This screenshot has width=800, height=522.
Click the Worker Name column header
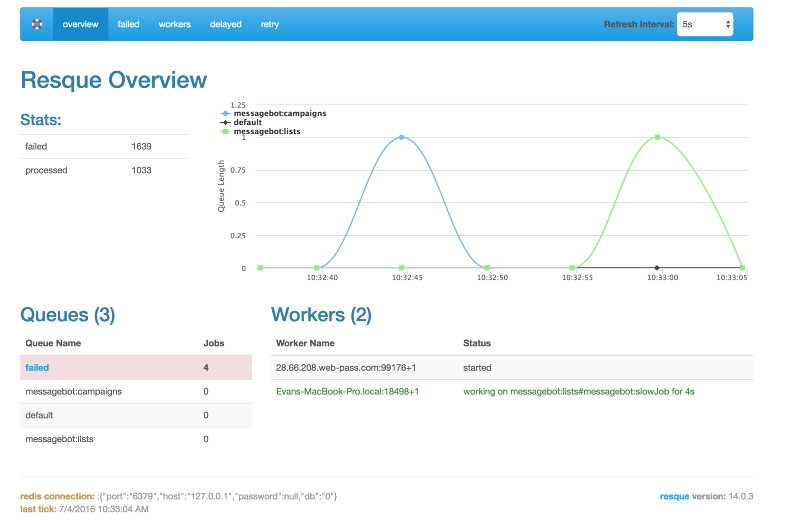[305, 343]
